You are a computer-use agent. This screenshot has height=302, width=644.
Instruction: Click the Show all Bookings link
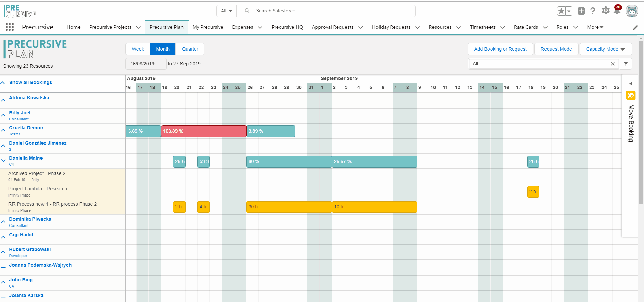point(31,82)
